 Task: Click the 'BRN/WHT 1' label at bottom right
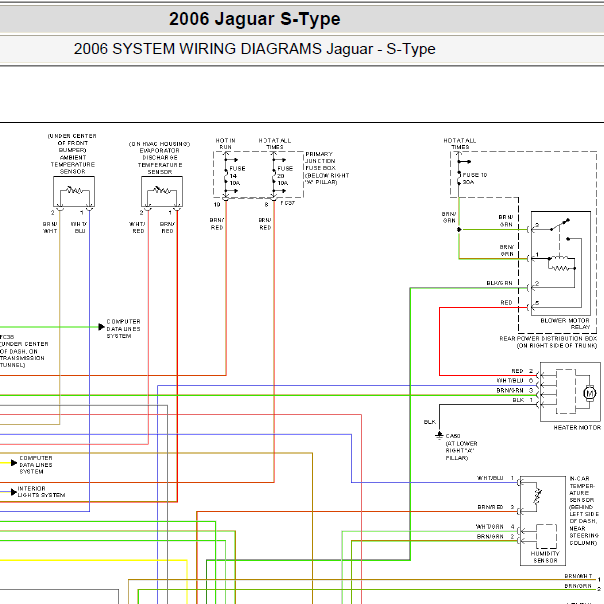click(582, 577)
